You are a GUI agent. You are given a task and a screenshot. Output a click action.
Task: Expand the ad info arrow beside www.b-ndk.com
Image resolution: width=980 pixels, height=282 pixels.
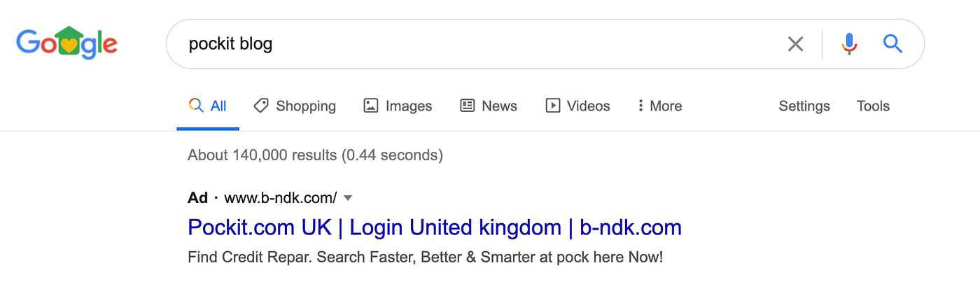click(348, 198)
